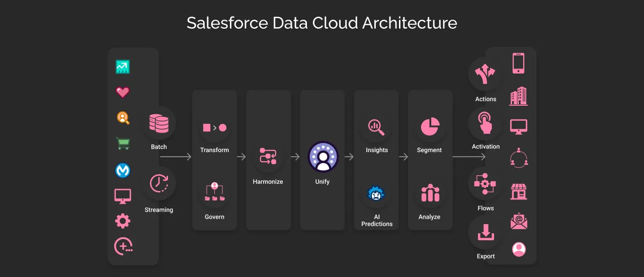
Task: Click the Unify label
Action: point(323,182)
